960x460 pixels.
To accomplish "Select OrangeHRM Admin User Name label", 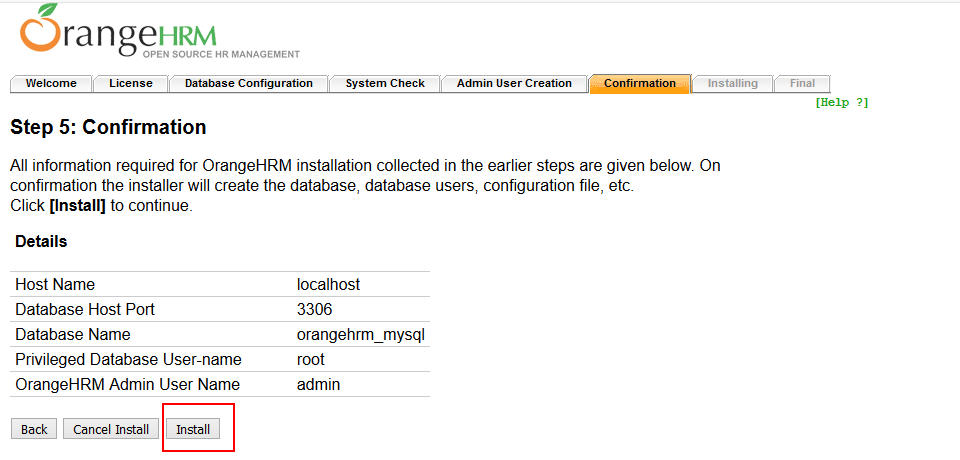I will [127, 385].
